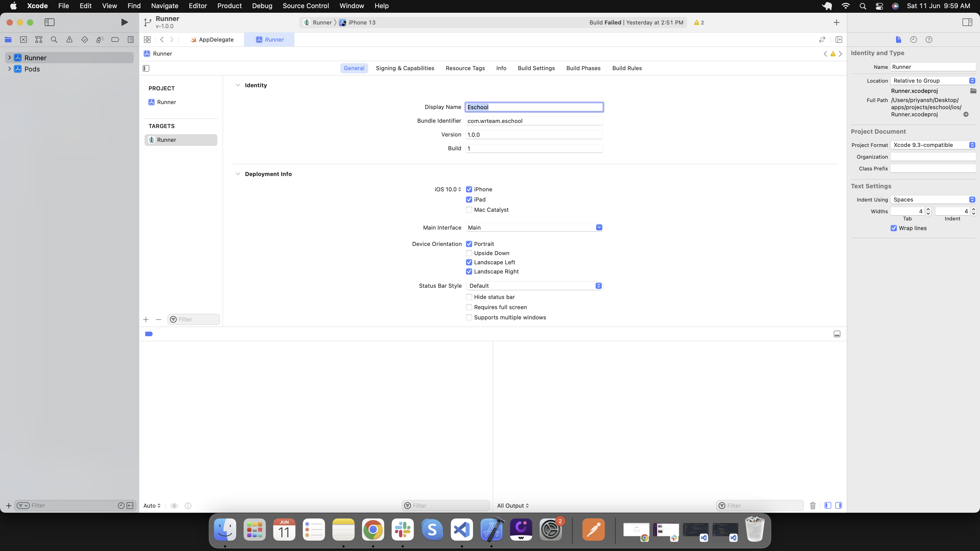Select the AppDelegate editor tab
Image resolution: width=980 pixels, height=551 pixels.
click(212, 40)
